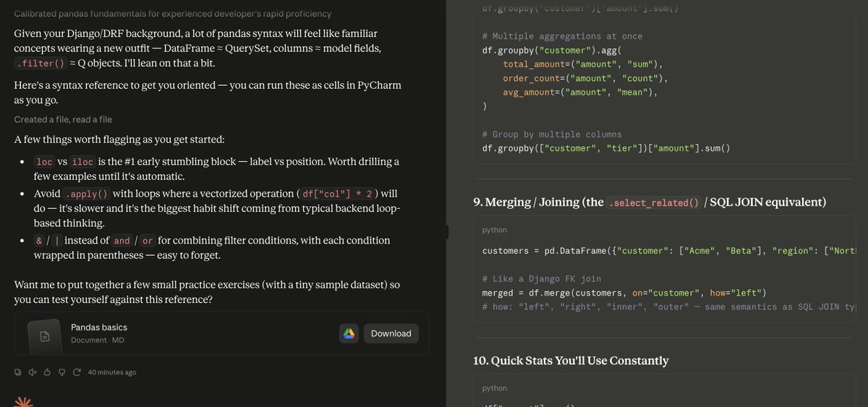Click the 'Here's a syntax reference' paragraph
This screenshot has width=868, height=407.
[208, 93]
